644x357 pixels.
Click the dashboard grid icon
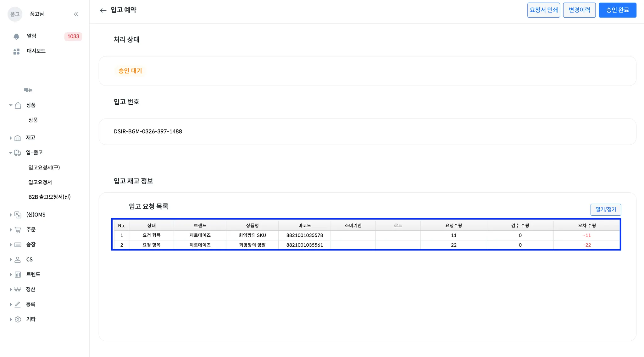tap(16, 51)
